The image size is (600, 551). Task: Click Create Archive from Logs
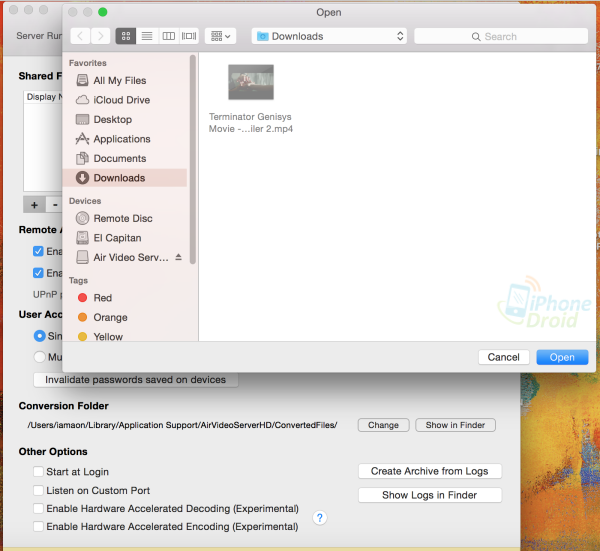pos(430,471)
